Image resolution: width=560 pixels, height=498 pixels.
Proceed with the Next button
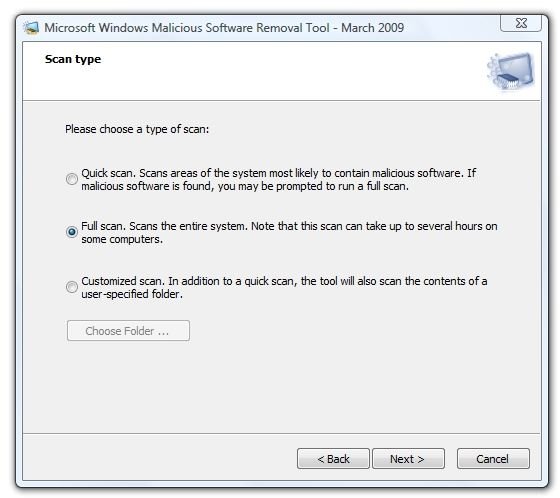[408, 459]
